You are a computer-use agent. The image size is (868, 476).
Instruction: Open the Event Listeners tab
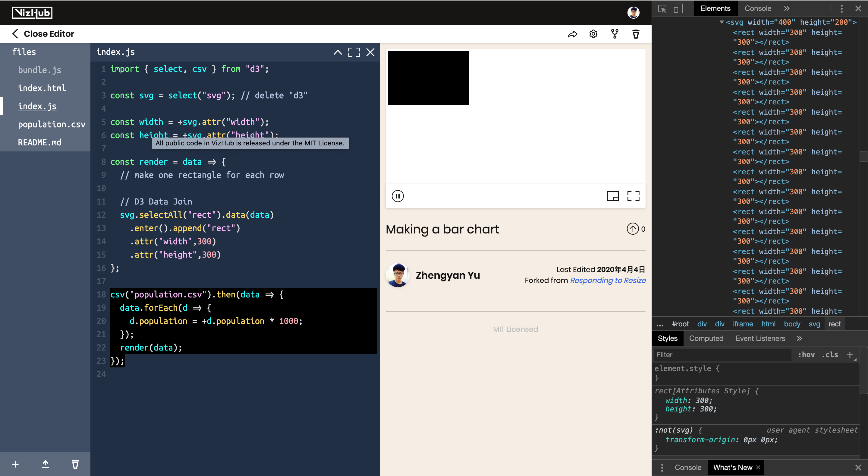click(x=760, y=338)
